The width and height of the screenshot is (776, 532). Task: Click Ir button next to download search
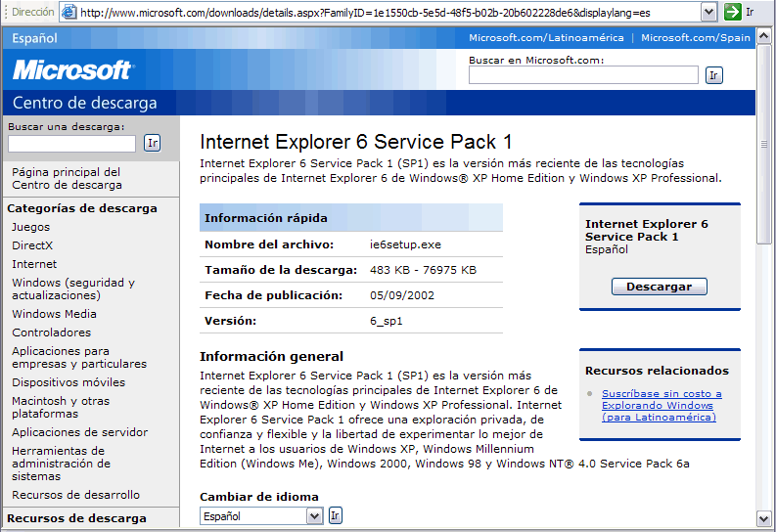[x=153, y=144]
